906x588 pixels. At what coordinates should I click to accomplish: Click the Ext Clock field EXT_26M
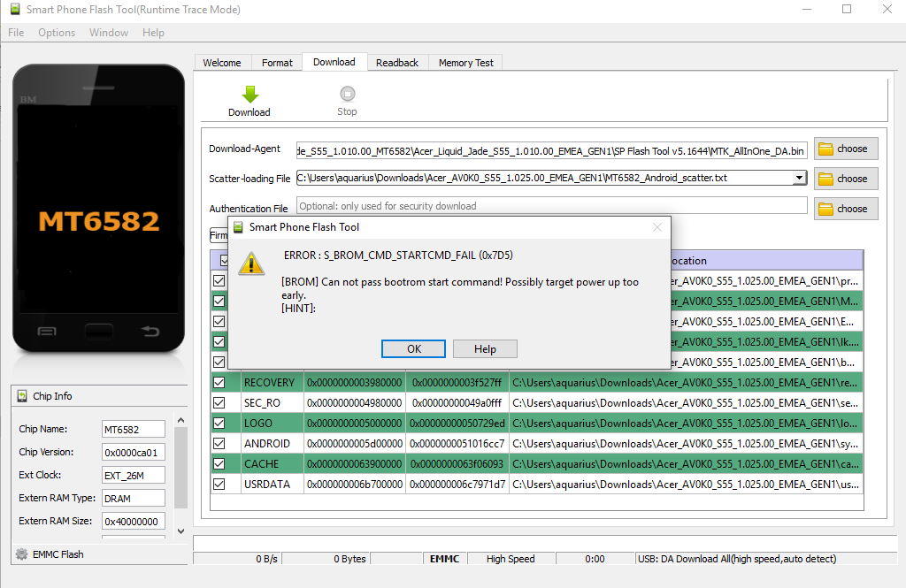[x=134, y=476]
